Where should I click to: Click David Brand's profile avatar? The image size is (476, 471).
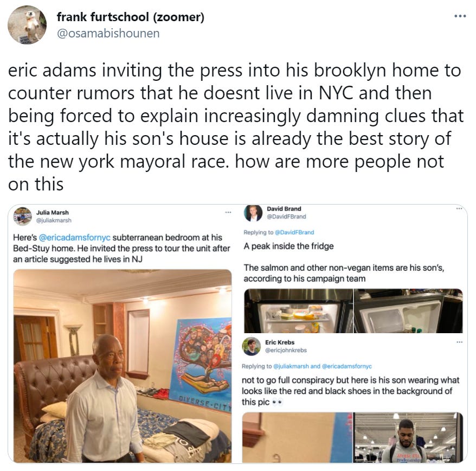pyautogui.click(x=253, y=213)
